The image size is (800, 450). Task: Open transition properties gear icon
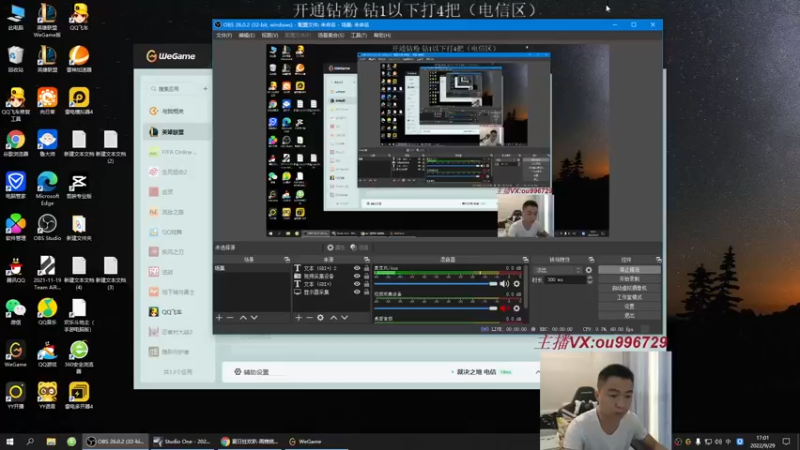589,270
